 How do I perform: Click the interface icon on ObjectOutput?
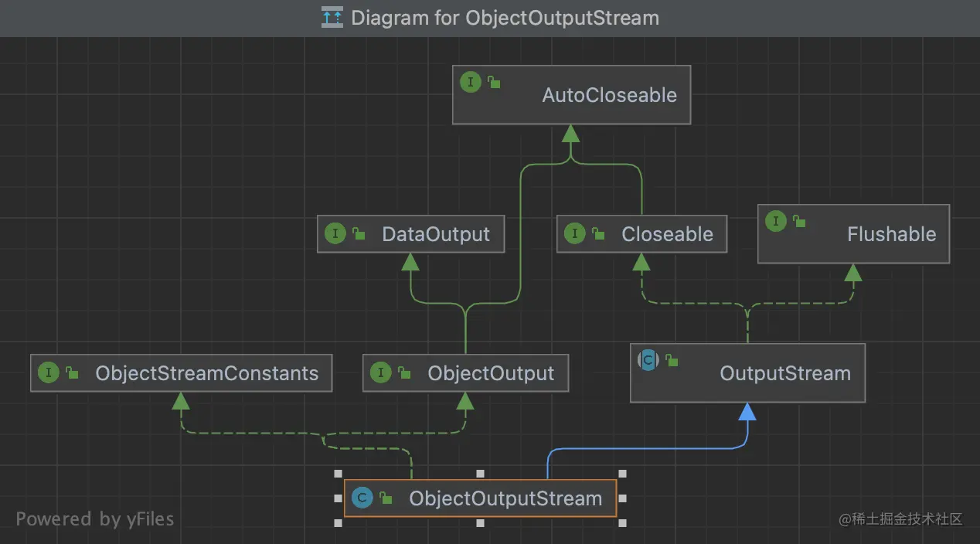coord(381,373)
